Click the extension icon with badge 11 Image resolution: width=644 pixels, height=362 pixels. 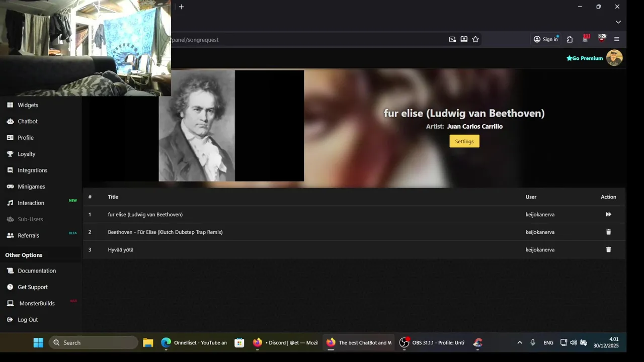(x=586, y=39)
